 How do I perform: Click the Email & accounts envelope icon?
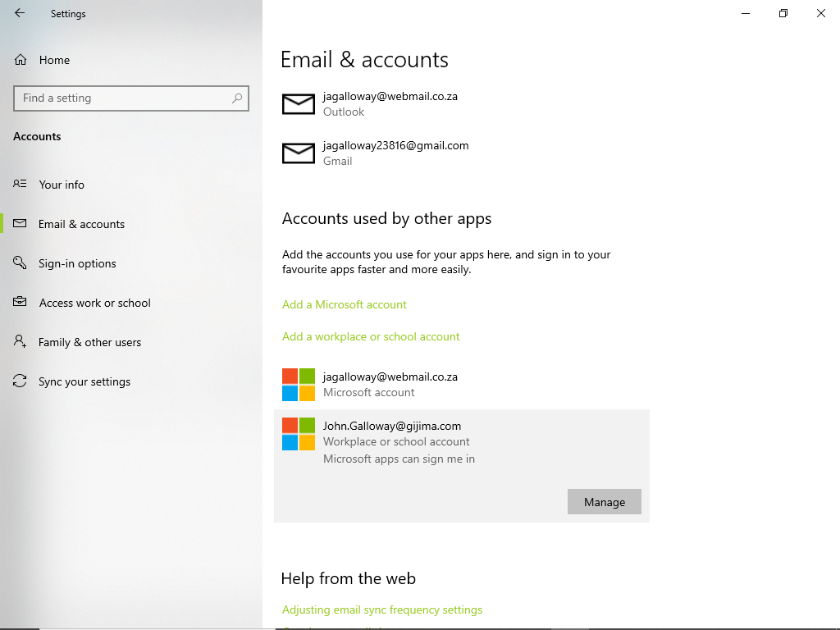tap(19, 223)
